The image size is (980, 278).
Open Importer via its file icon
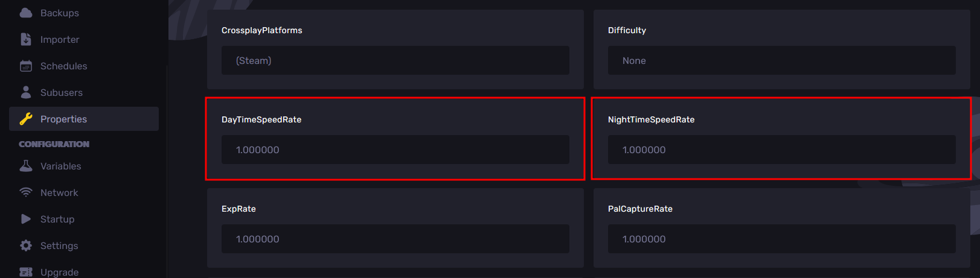click(26, 39)
